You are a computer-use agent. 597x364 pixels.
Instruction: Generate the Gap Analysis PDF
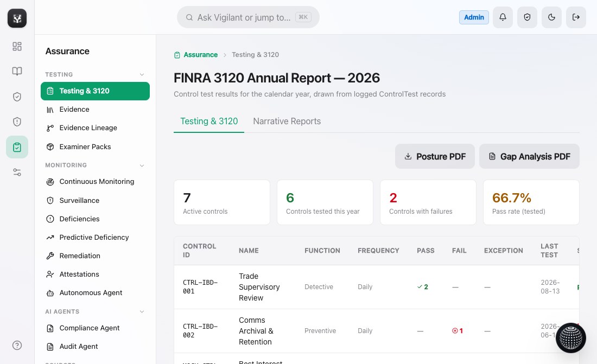pyautogui.click(x=529, y=156)
